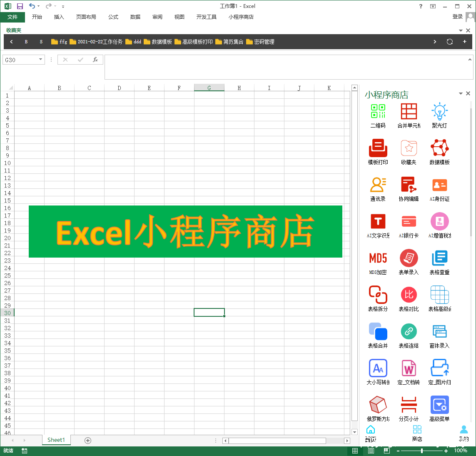
Task: Switch to the 商店 store tab at the panel bottom
Action: pyautogui.click(x=417, y=433)
